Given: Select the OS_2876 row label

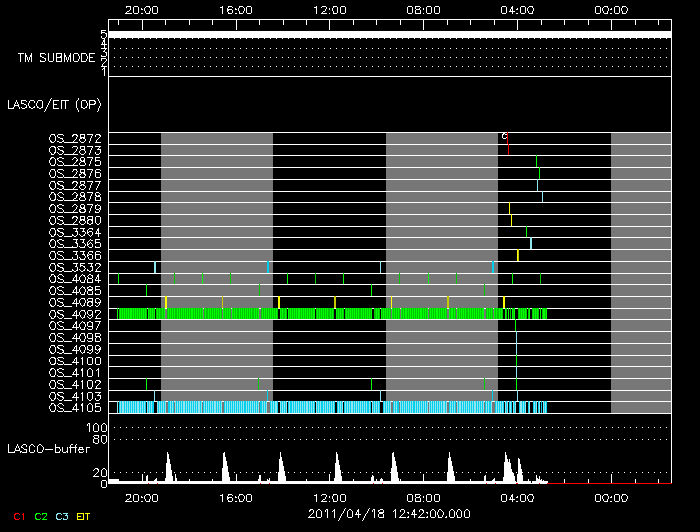Looking at the screenshot, I should [75, 173].
